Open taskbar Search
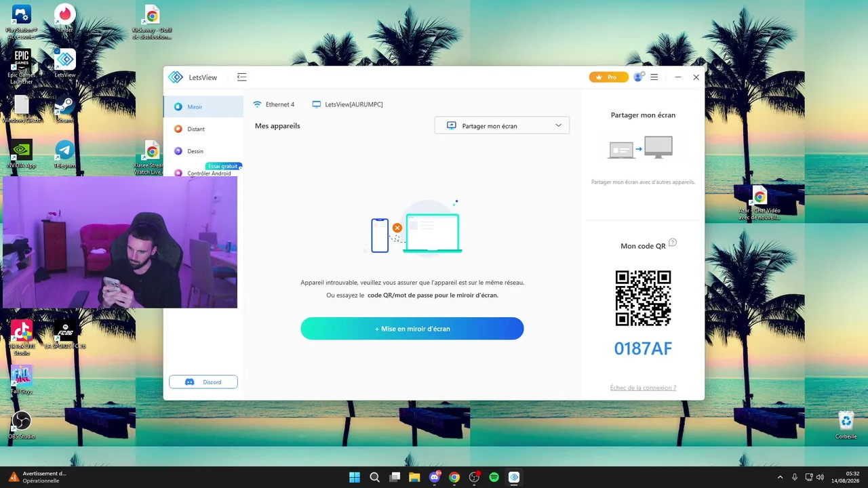 (x=374, y=477)
